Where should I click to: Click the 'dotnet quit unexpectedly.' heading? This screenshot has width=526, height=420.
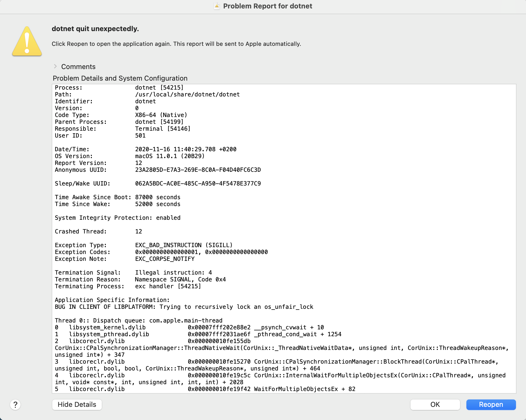pos(95,29)
